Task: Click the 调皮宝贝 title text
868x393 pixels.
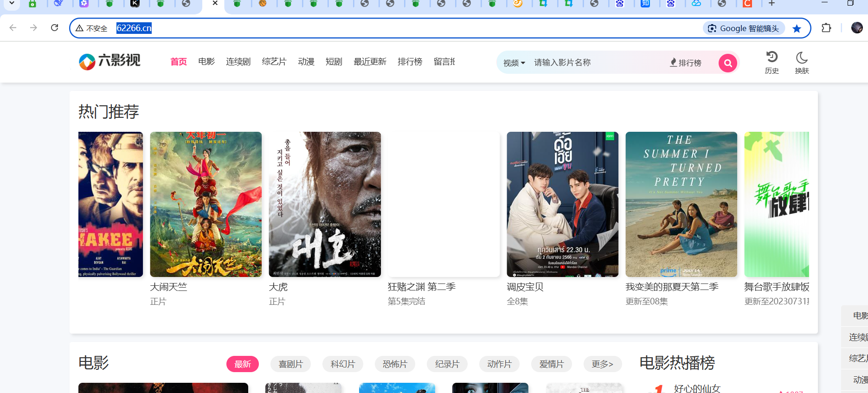Action: point(525,287)
